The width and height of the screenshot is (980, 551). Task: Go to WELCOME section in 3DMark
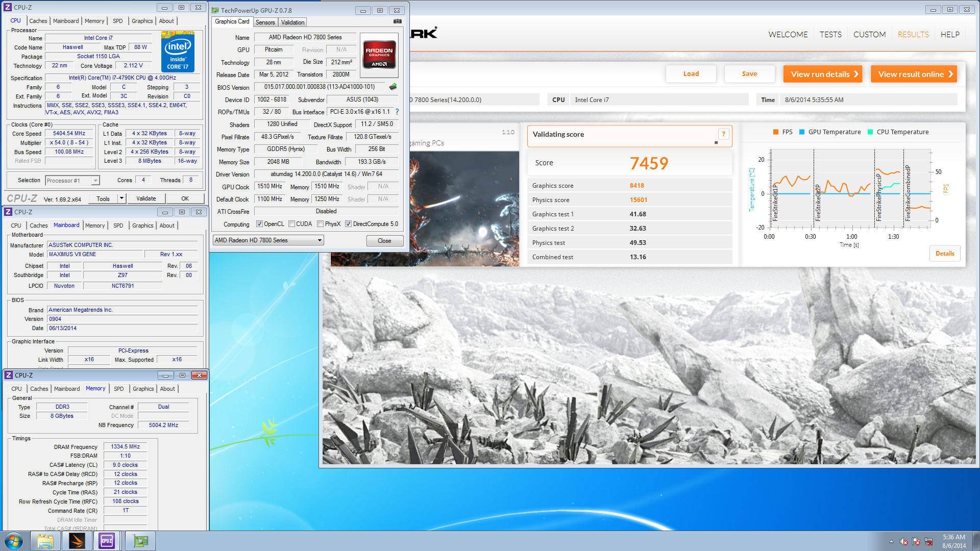point(788,34)
